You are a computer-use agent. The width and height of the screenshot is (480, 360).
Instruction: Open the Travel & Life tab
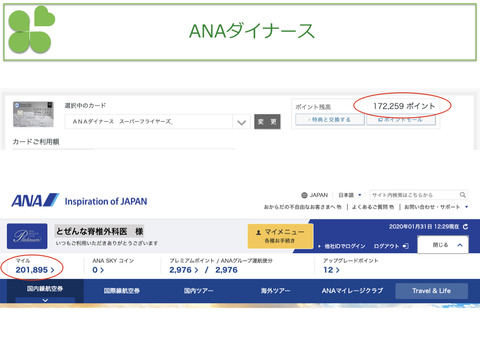point(432,291)
